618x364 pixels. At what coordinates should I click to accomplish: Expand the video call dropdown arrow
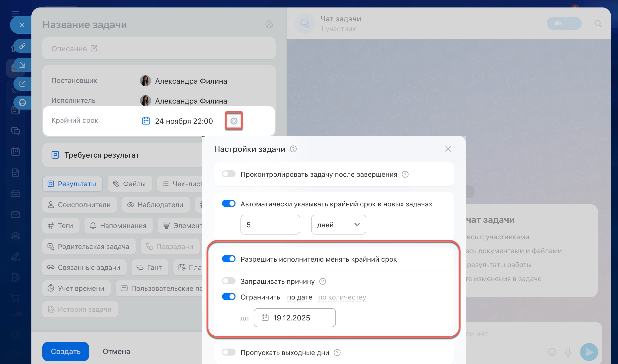tap(573, 23)
